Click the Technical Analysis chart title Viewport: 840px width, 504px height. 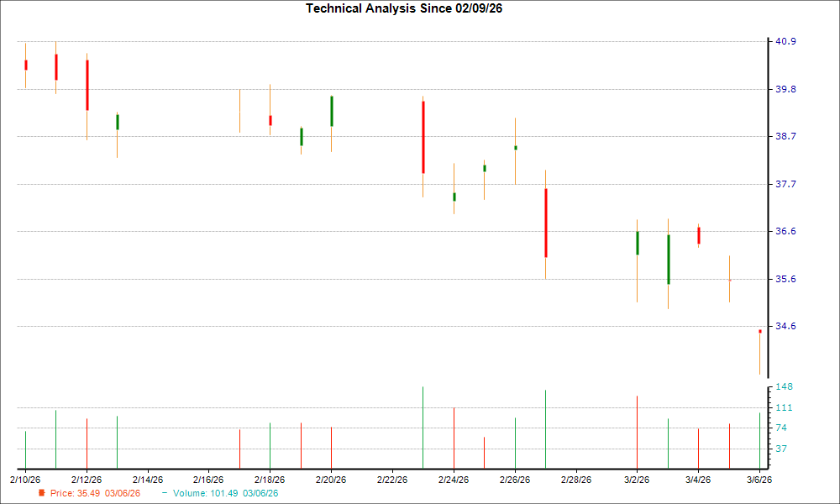(403, 8)
